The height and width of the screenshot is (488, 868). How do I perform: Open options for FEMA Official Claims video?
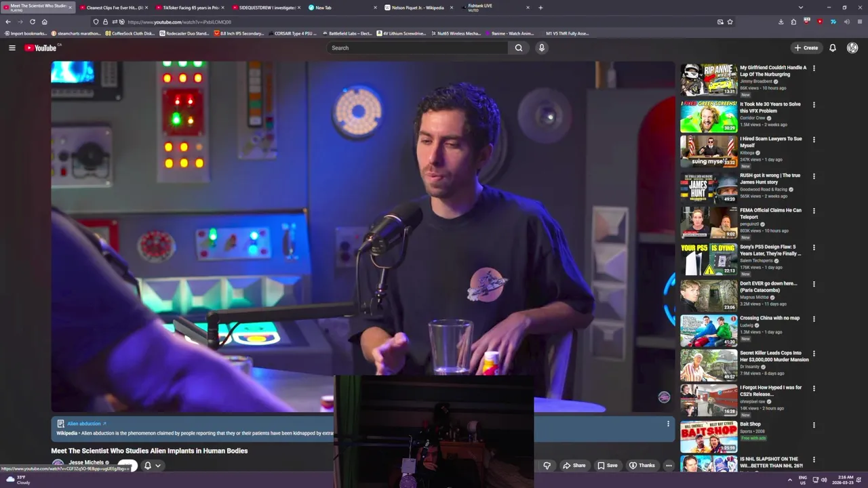click(814, 211)
